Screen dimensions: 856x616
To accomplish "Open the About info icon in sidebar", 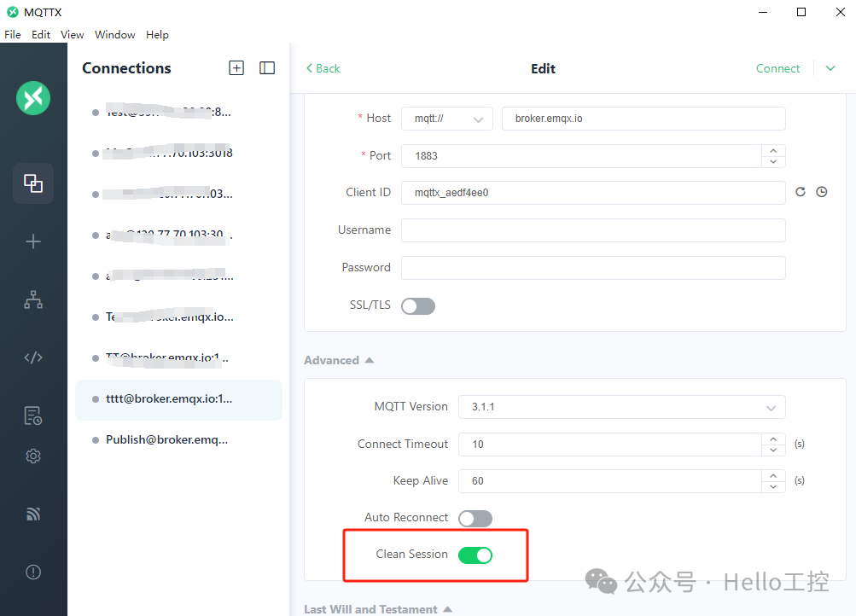I will coord(33,572).
